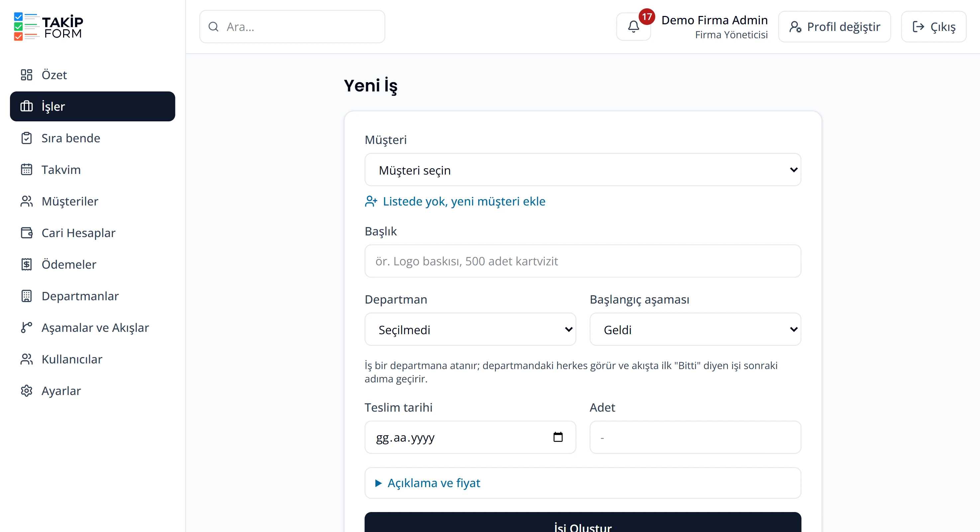The image size is (980, 532).
Task: Open Aşamalar ve Akışlar menu item
Action: coord(92,328)
